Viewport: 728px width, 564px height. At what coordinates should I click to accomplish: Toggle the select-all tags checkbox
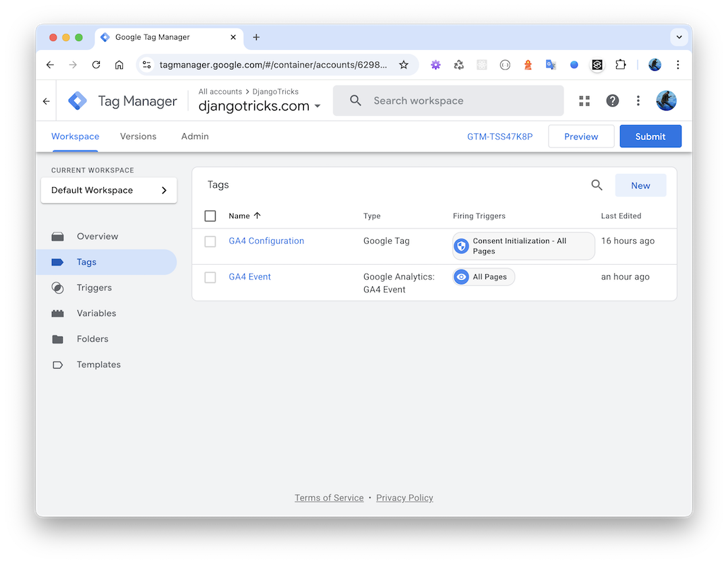coord(210,216)
